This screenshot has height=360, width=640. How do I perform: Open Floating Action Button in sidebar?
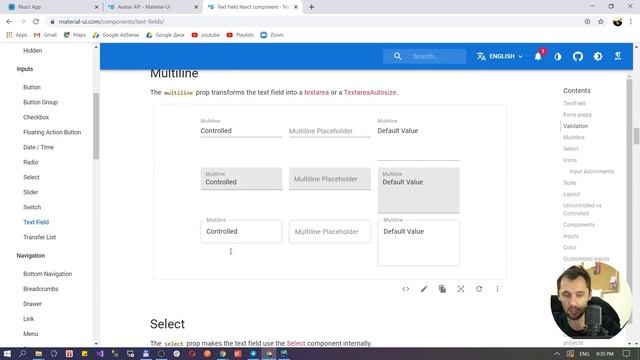point(52,132)
